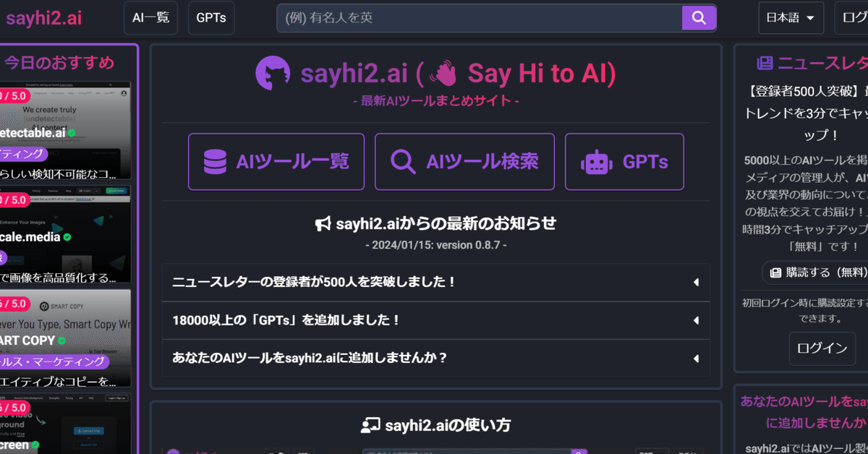
Task: Click the arrow on the newsletter 500人 row
Action: tap(696, 283)
